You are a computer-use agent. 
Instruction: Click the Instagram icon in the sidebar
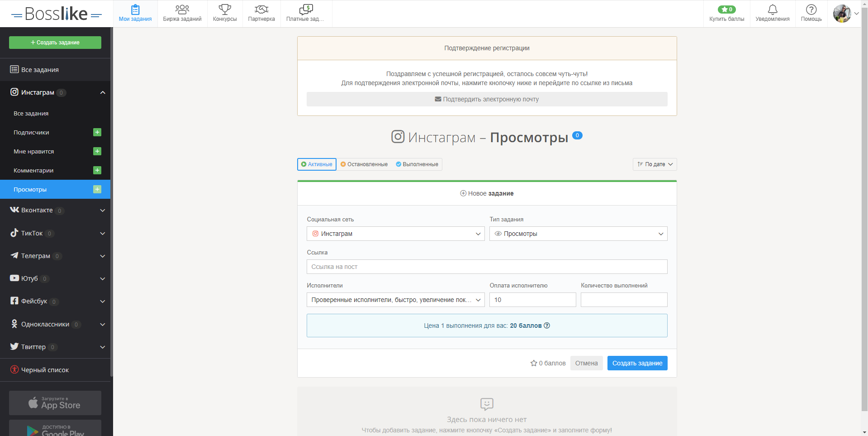(14, 92)
